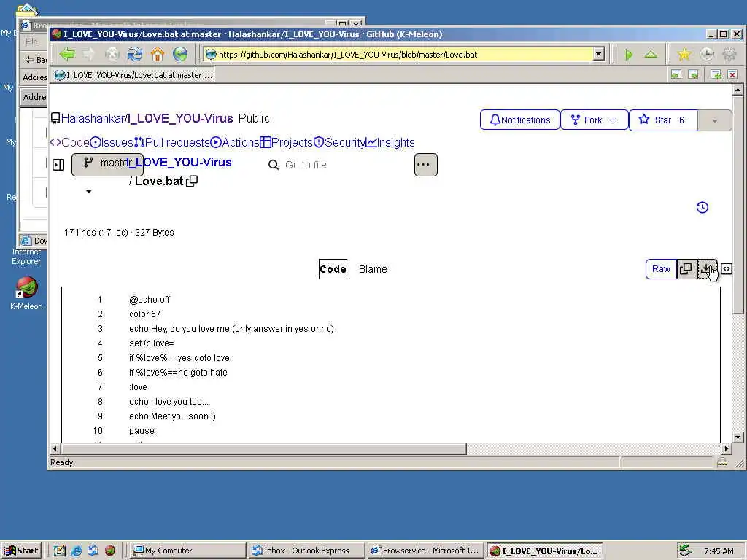The image size is (747, 560).
Task: Open the Issues repository tab
Action: pyautogui.click(x=112, y=142)
